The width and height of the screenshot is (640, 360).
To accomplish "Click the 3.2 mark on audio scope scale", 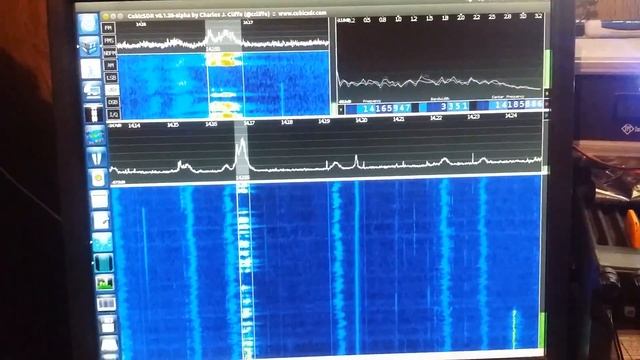I will click(x=538, y=16).
